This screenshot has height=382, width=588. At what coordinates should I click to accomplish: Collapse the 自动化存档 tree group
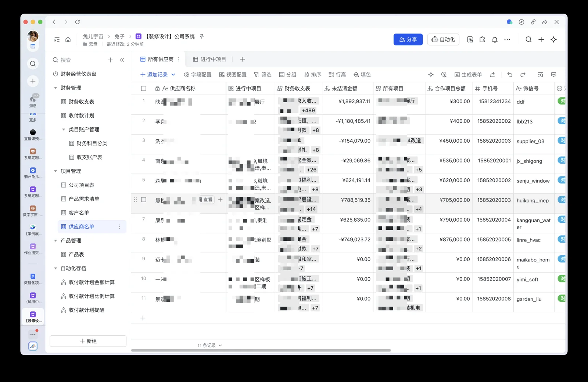[55, 268]
